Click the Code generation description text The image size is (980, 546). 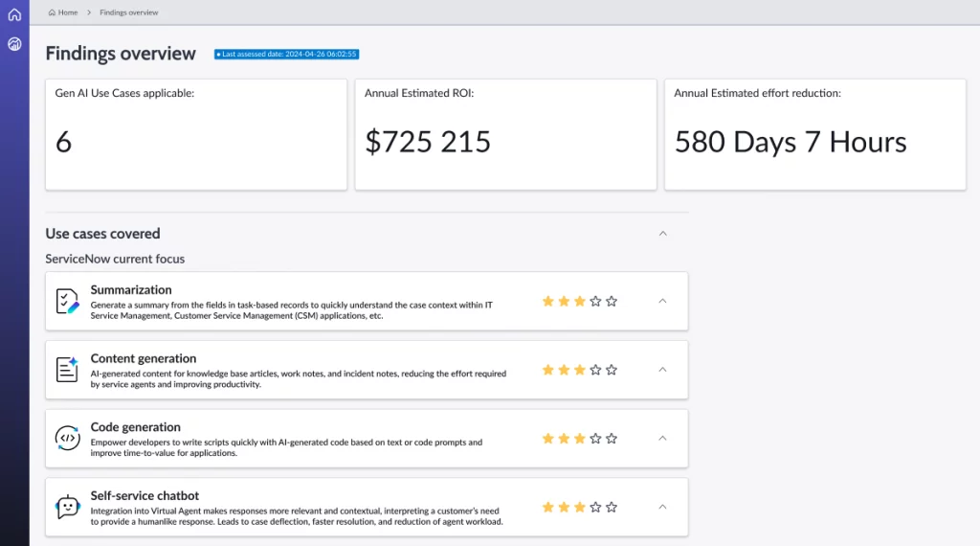tap(286, 447)
